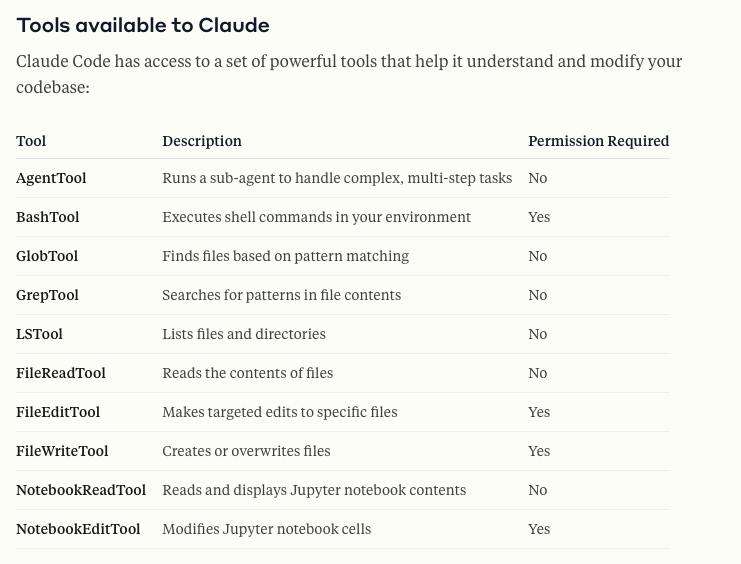Click the NotebookEditTool name
This screenshot has height=564, width=741.
pyautogui.click(x=78, y=529)
